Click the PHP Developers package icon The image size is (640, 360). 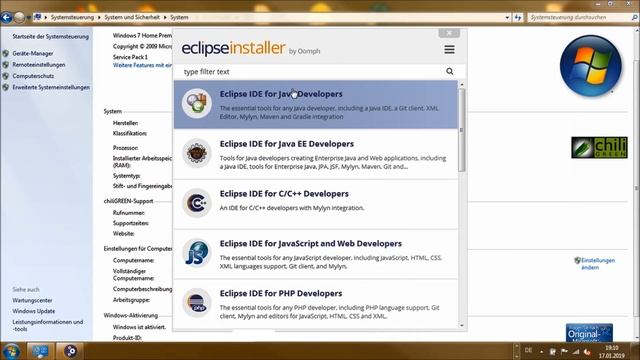[x=197, y=303]
